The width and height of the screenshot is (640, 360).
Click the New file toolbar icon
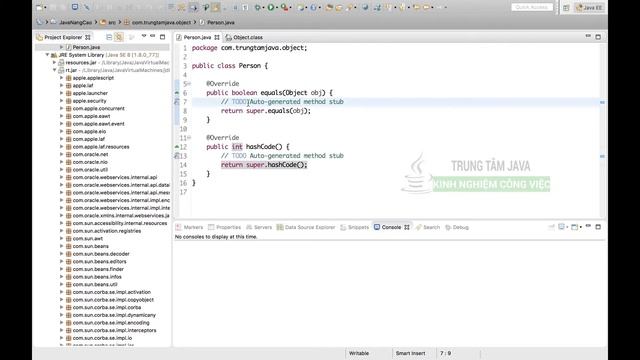(x=40, y=7)
